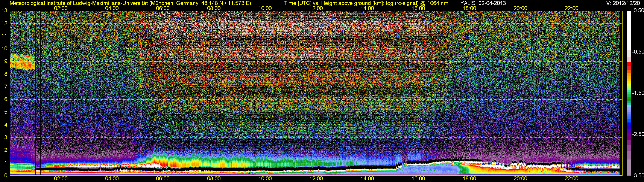Click the -3.50 color scale label

tap(638, 176)
